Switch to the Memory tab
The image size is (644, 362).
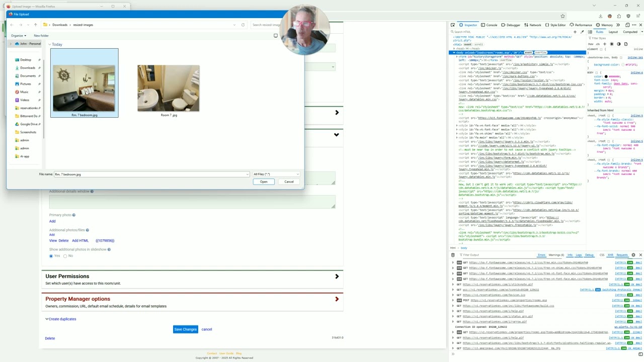[x=604, y=25]
